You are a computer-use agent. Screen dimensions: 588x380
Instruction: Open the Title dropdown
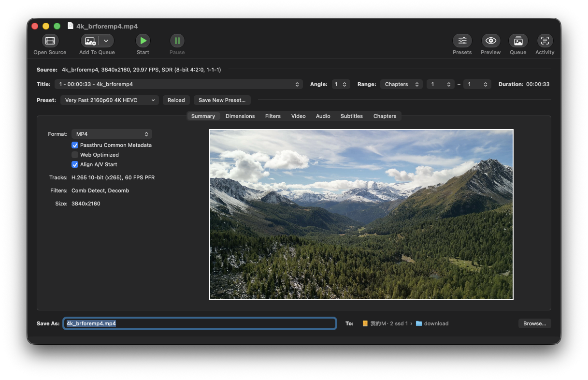[x=179, y=84]
